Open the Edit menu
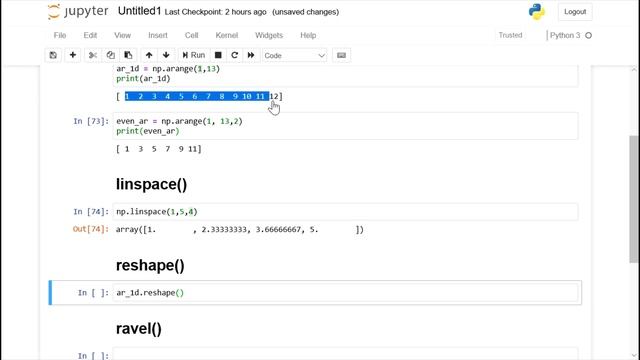Screen dimensions: 640x360 coord(90,36)
